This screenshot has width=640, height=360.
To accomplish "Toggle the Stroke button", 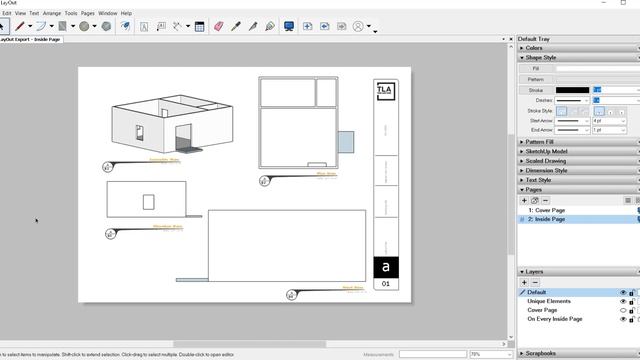I will pos(536,90).
